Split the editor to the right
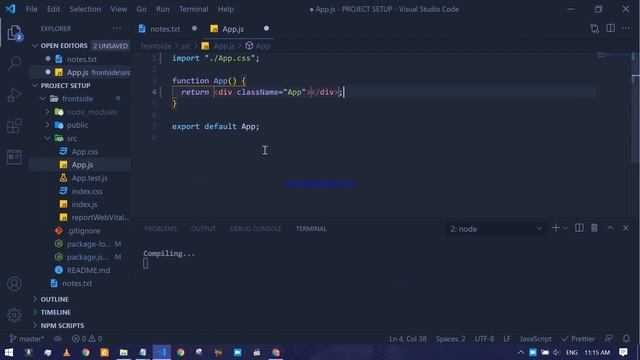The image size is (640, 360). [x=611, y=28]
